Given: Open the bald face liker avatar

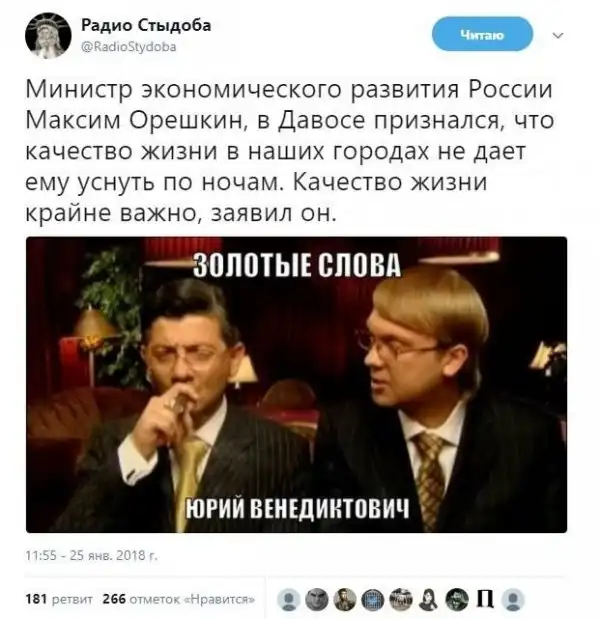Looking at the screenshot, I should [317, 599].
